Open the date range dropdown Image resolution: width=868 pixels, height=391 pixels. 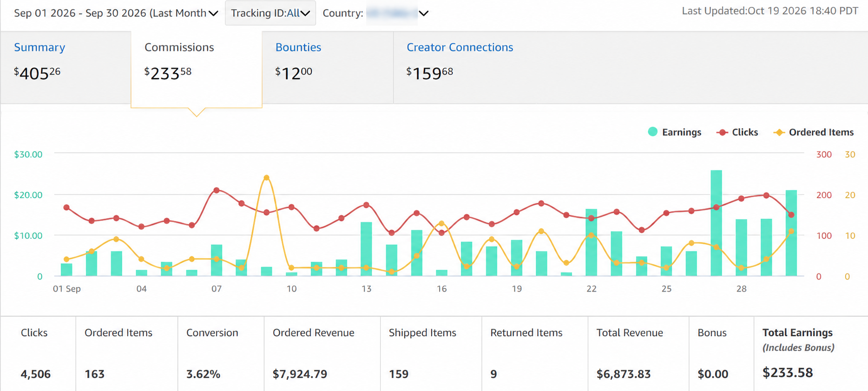(x=116, y=13)
